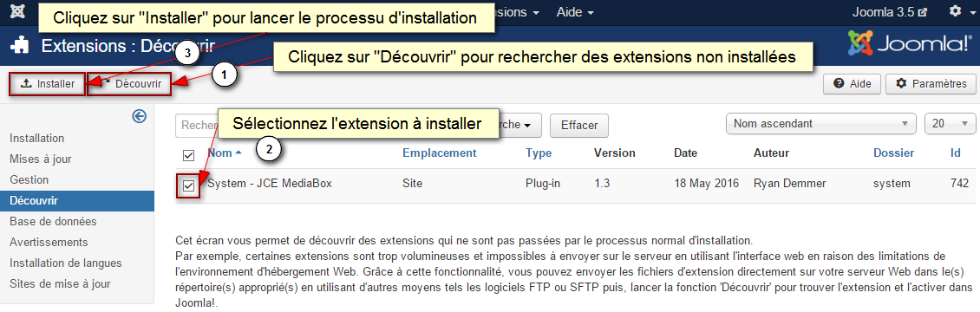The width and height of the screenshot is (980, 312).
Task: Expand the Aide menu in top bar
Action: coord(575,12)
